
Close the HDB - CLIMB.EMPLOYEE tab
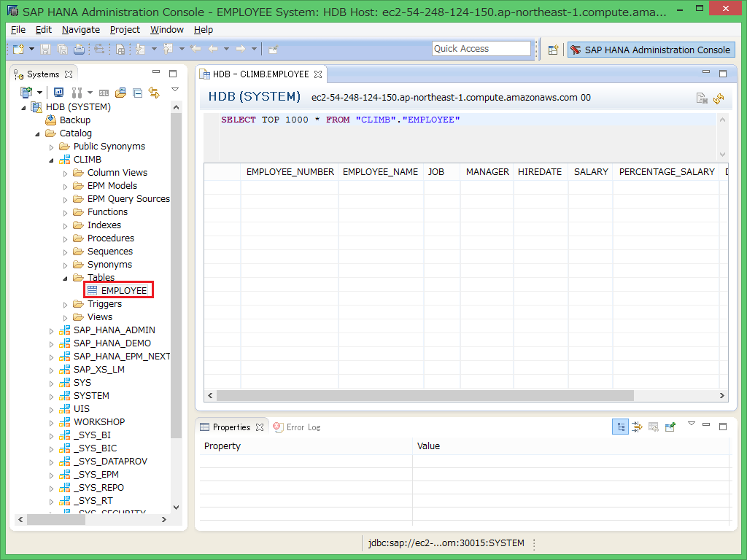click(318, 74)
